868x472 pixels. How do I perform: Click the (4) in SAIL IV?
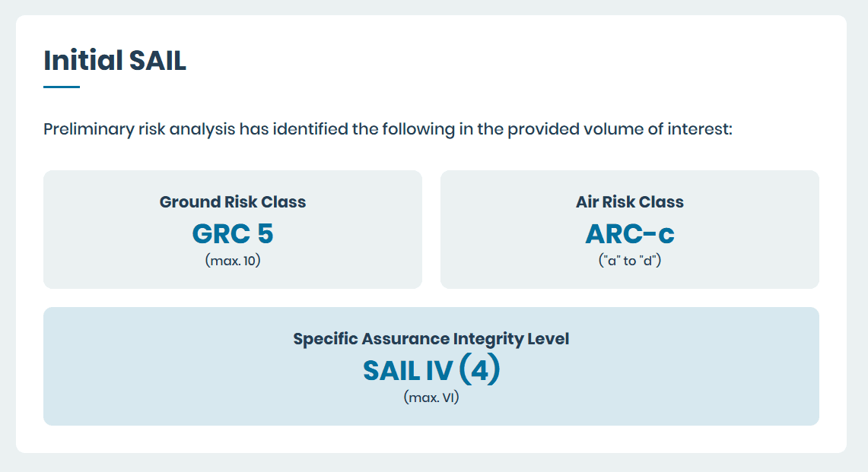click(x=479, y=369)
